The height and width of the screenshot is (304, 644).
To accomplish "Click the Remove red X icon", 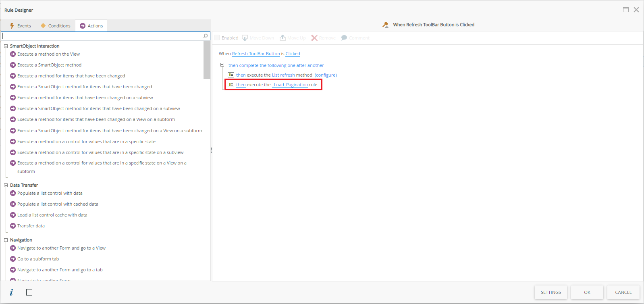I will pyautogui.click(x=314, y=38).
